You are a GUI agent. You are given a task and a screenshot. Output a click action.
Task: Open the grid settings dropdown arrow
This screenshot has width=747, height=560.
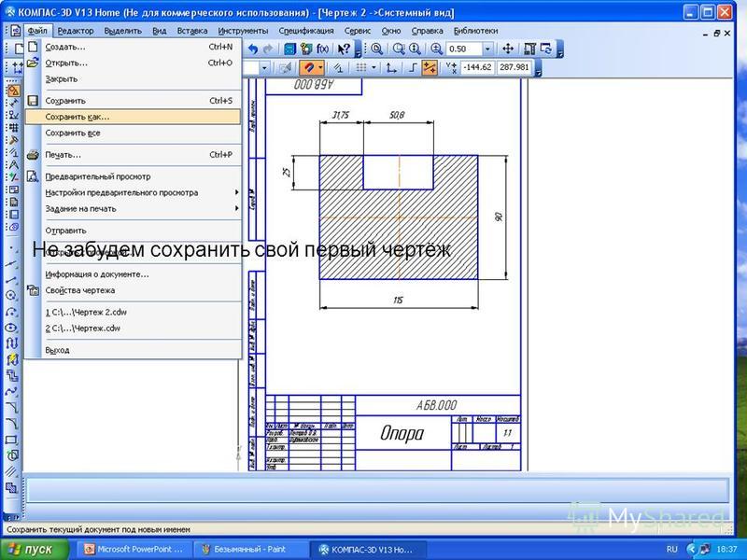coord(373,67)
